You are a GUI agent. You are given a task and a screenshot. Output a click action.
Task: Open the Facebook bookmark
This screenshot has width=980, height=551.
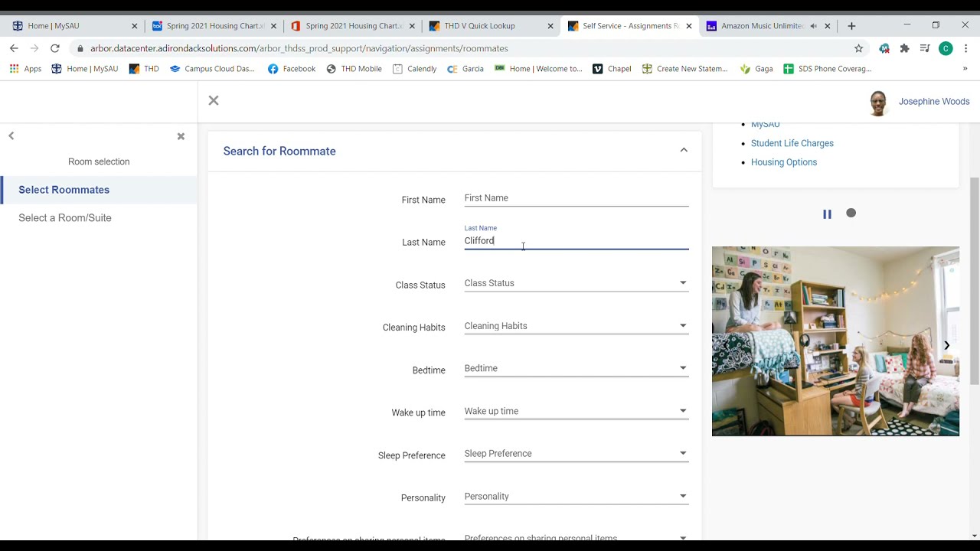[x=292, y=69]
